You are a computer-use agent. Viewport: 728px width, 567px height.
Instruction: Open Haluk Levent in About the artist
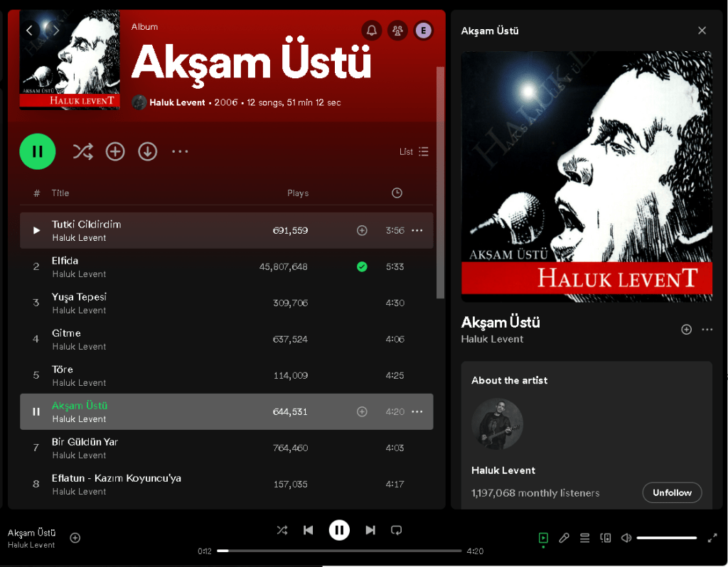coord(503,470)
